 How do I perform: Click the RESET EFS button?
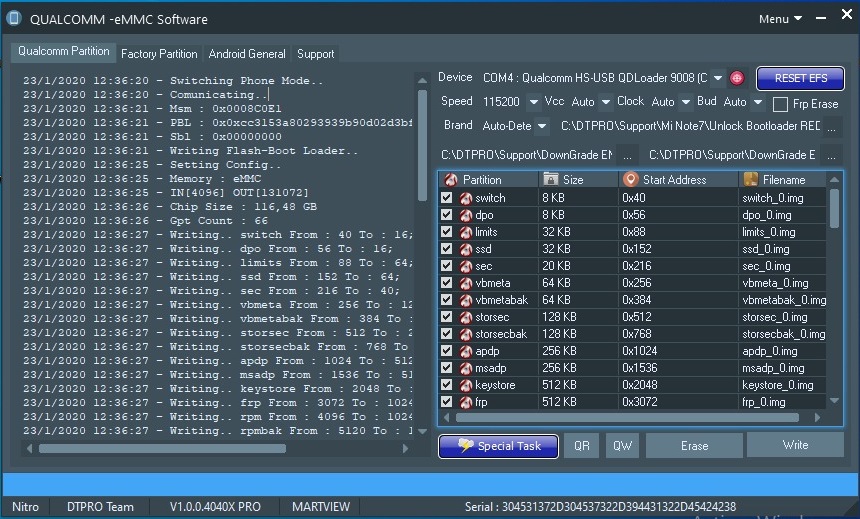click(800, 78)
